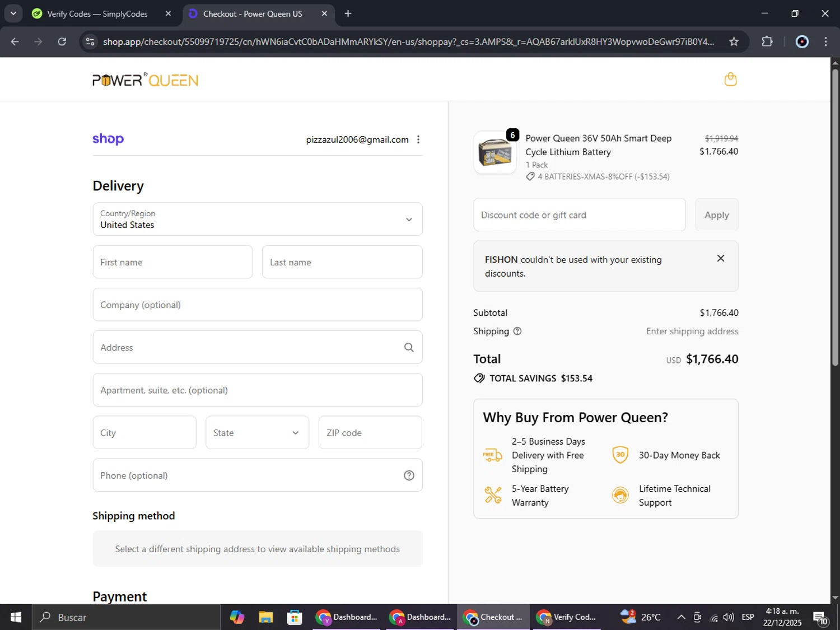Click the free shipping truck icon
This screenshot has width=840, height=630.
(492, 455)
